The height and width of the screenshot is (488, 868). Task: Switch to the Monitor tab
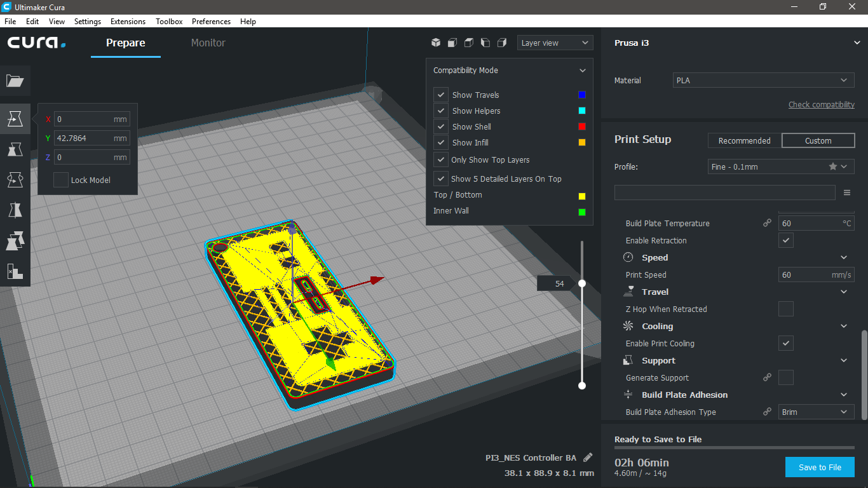click(x=208, y=43)
